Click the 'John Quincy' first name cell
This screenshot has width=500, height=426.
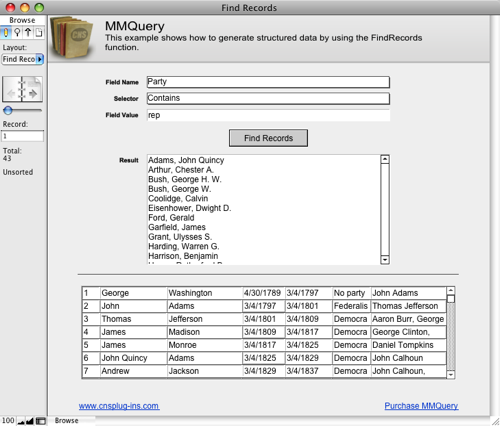[133, 358]
